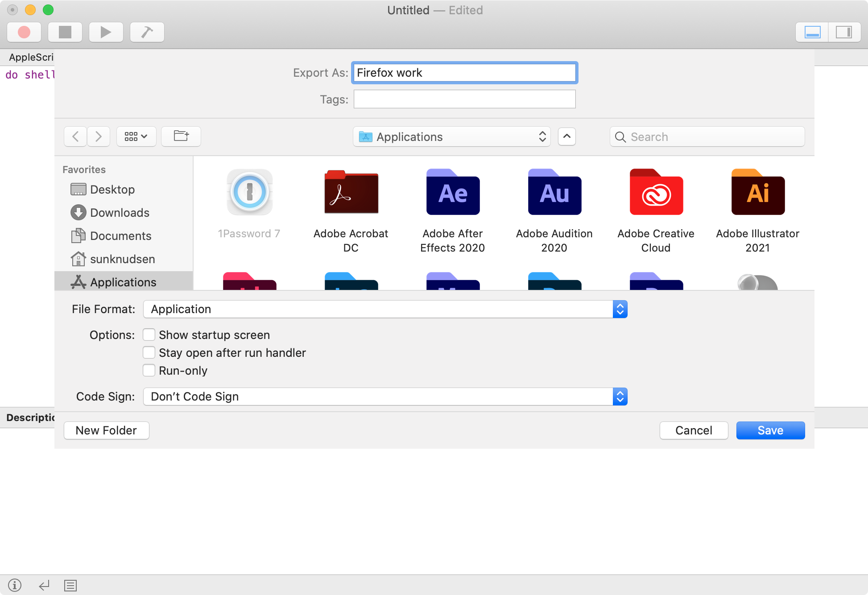Toggle Show startup screen checkbox
The image size is (868, 595).
[x=149, y=335]
